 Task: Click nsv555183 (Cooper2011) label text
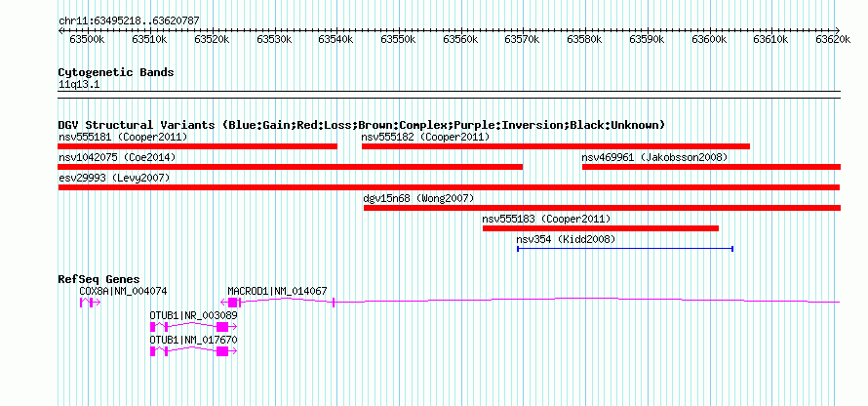(x=546, y=219)
